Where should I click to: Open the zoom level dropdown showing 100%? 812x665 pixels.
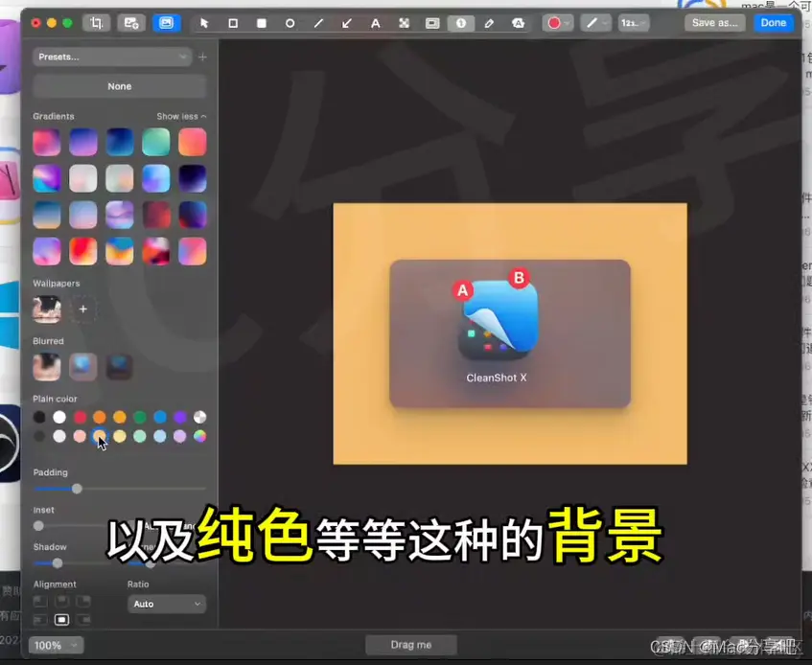point(55,645)
